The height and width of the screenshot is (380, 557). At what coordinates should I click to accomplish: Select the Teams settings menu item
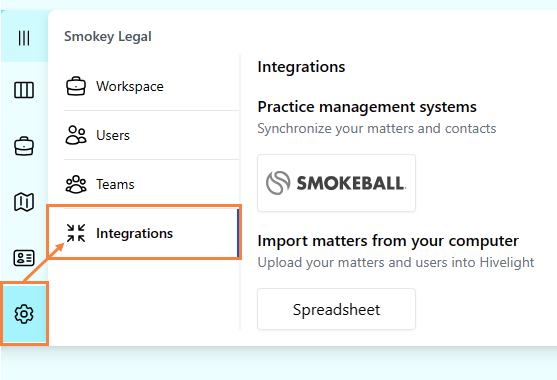click(151, 184)
